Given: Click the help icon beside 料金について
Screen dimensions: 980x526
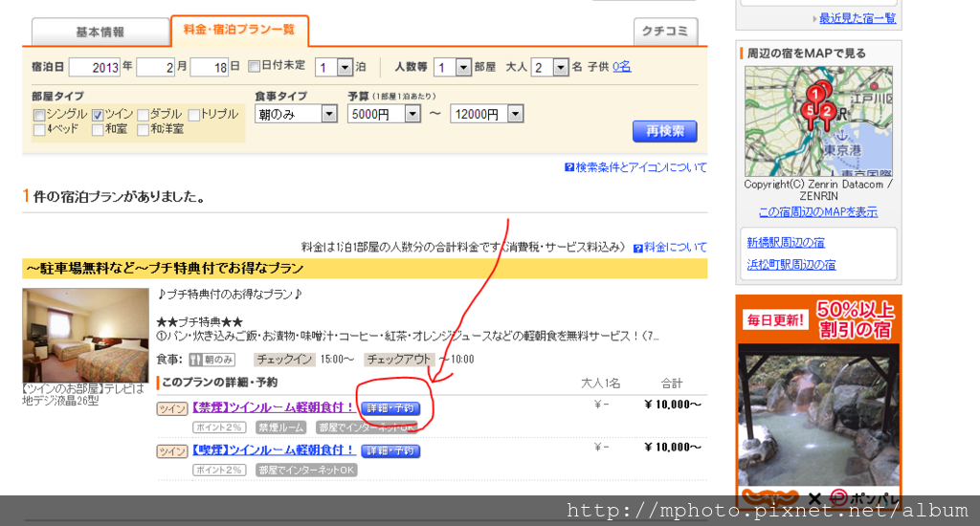Looking at the screenshot, I should (638, 248).
